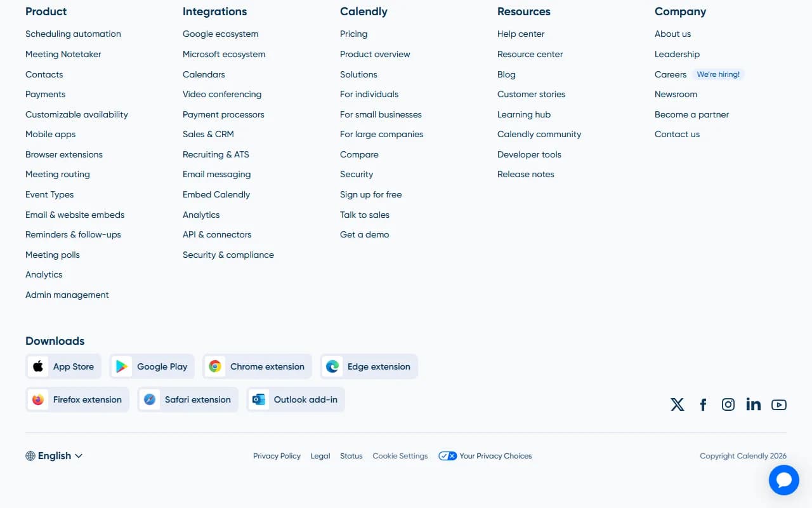Go to Pricing page
This screenshot has height=508, width=812.
click(x=353, y=34)
